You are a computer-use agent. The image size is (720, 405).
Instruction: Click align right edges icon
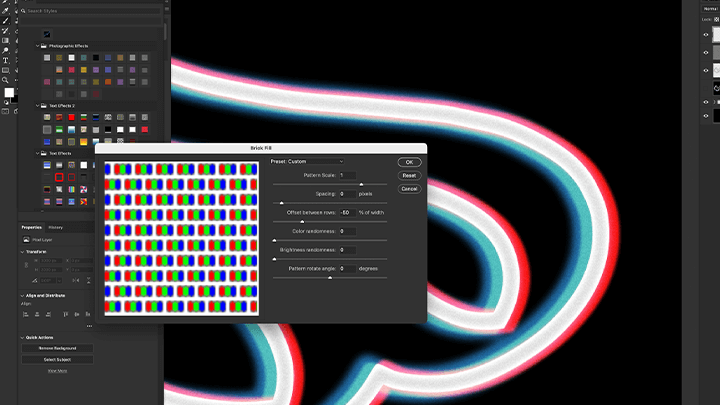pyautogui.click(x=48, y=315)
